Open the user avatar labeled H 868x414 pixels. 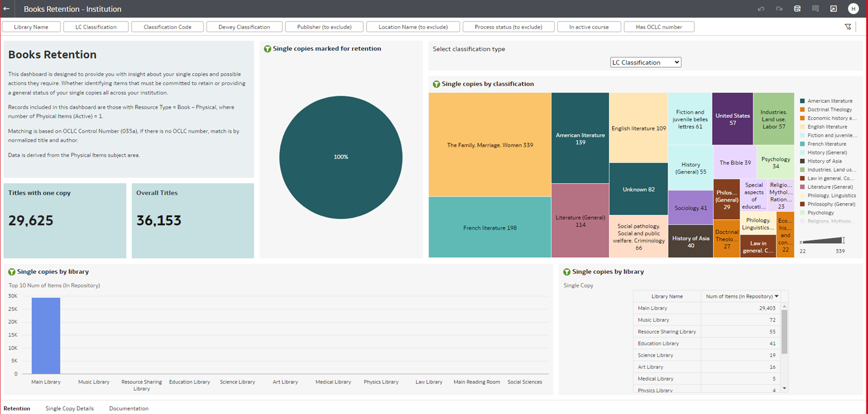[853, 9]
